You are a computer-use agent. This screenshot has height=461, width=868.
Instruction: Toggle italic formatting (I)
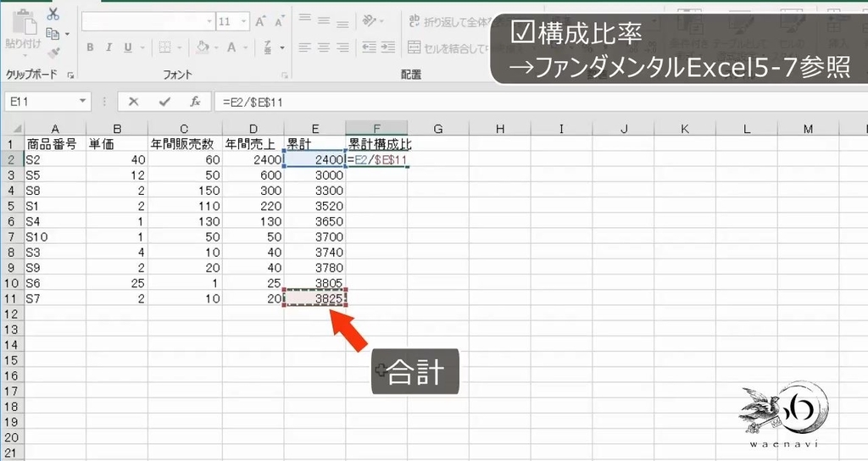(x=108, y=47)
